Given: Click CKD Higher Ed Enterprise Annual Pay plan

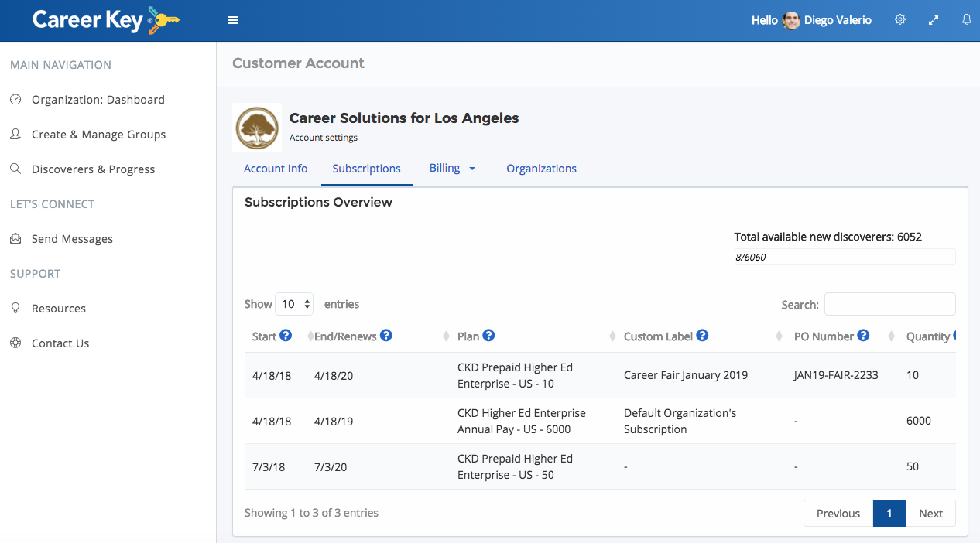Looking at the screenshot, I should [x=522, y=421].
